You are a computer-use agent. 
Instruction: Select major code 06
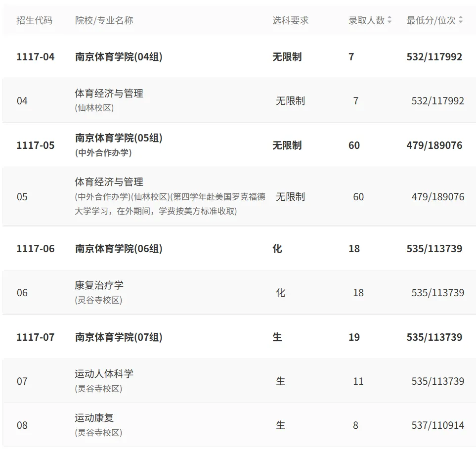click(22, 293)
